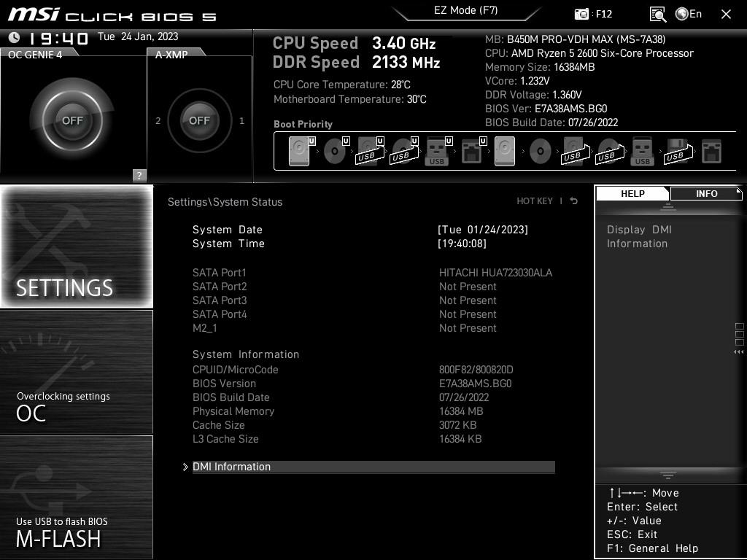747x560 pixels.
Task: Click the Settings\System Status breadcrumb
Action: pos(225,202)
